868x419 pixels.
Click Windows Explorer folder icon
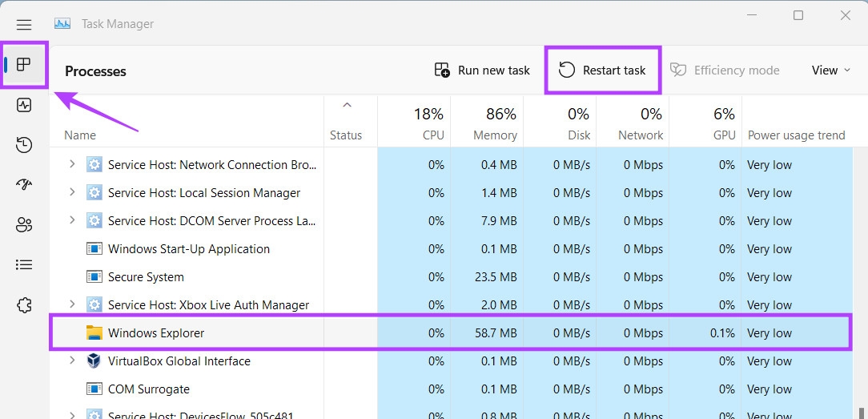point(94,332)
